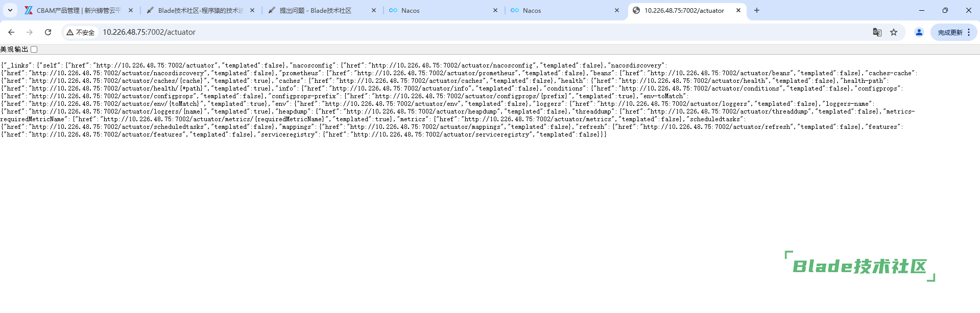This screenshot has height=313, width=980.
Task: Switch to Blade技术社区-程序猿 tab
Action: (x=199, y=10)
